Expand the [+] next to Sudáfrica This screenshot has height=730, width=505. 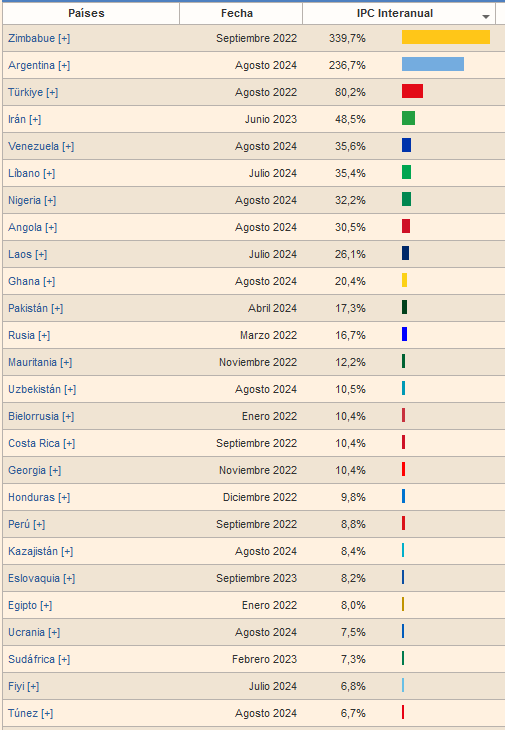click(x=64, y=659)
